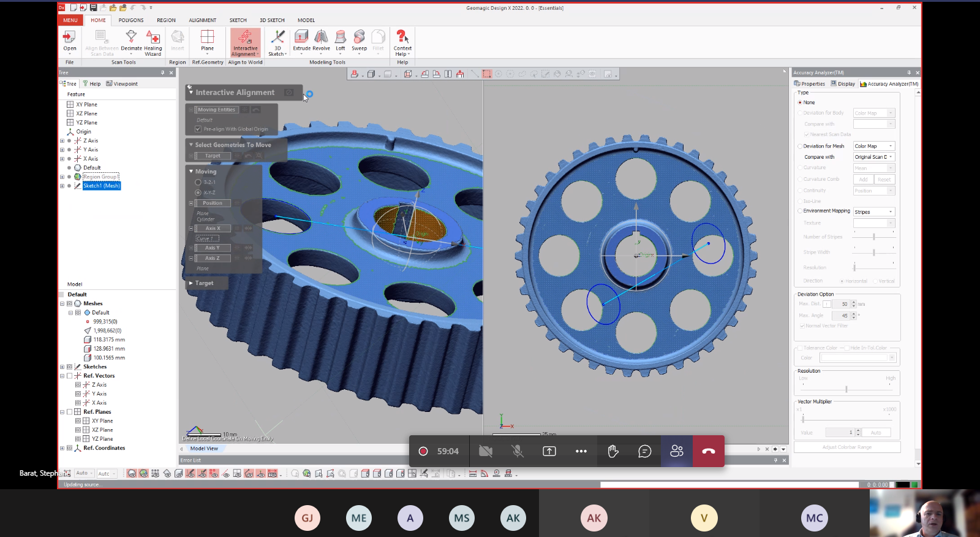
Task: Start a new 3D Sketch
Action: [277, 42]
